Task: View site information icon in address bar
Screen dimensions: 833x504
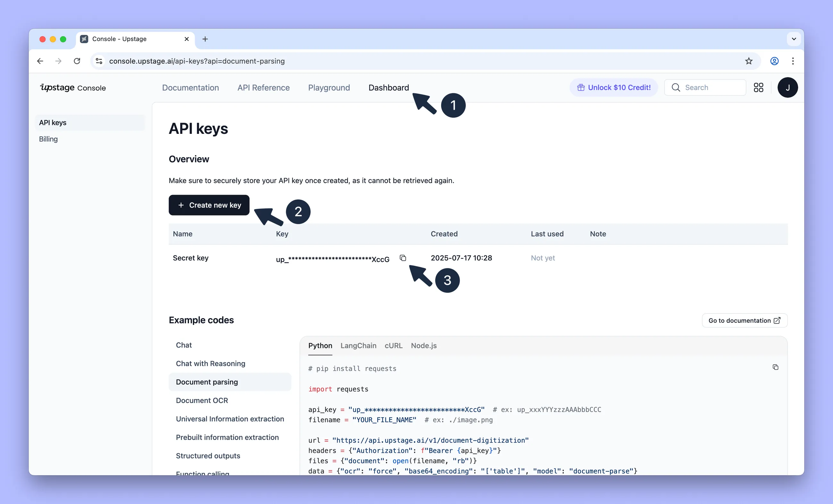Action: click(x=99, y=61)
